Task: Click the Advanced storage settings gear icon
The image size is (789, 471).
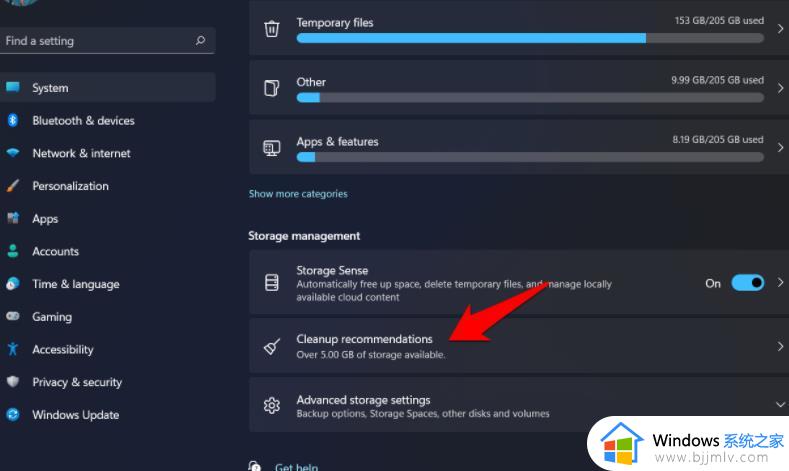Action: pos(272,405)
